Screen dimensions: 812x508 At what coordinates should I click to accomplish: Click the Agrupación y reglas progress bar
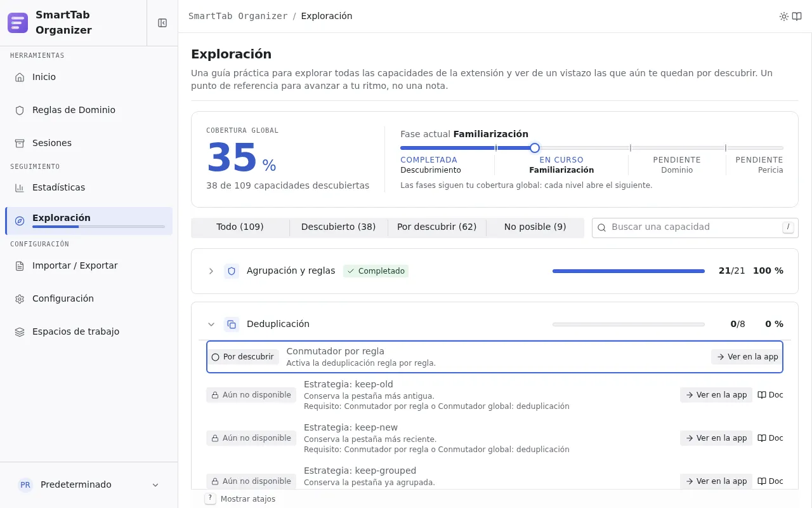point(629,271)
